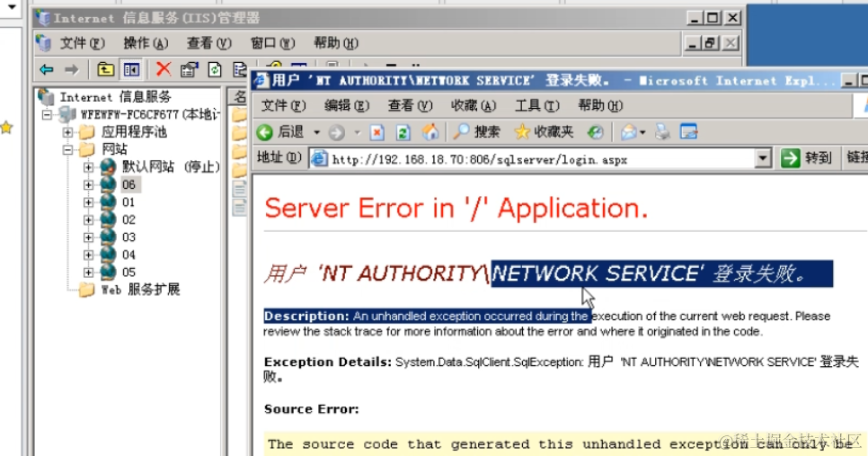This screenshot has width=868, height=456.
Task: Click the 'Source Error:' label
Action: [312, 409]
